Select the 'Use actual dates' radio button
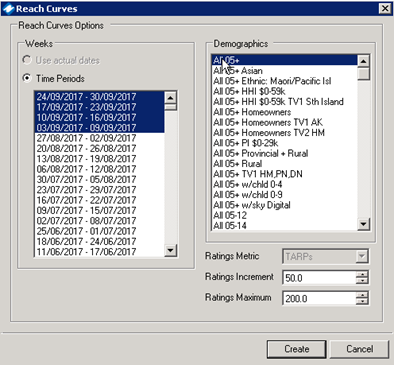Viewport: 394px width, 365px height. click(x=26, y=60)
